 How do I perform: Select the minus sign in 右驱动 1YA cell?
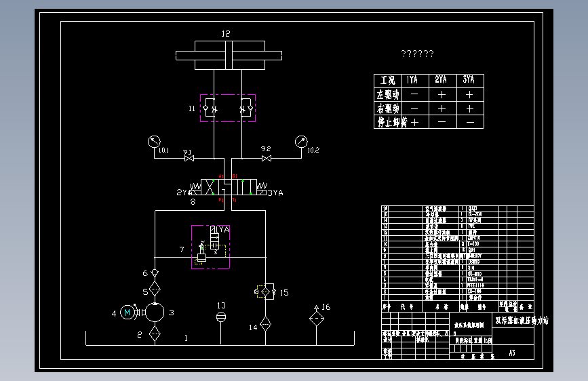[x=414, y=108]
